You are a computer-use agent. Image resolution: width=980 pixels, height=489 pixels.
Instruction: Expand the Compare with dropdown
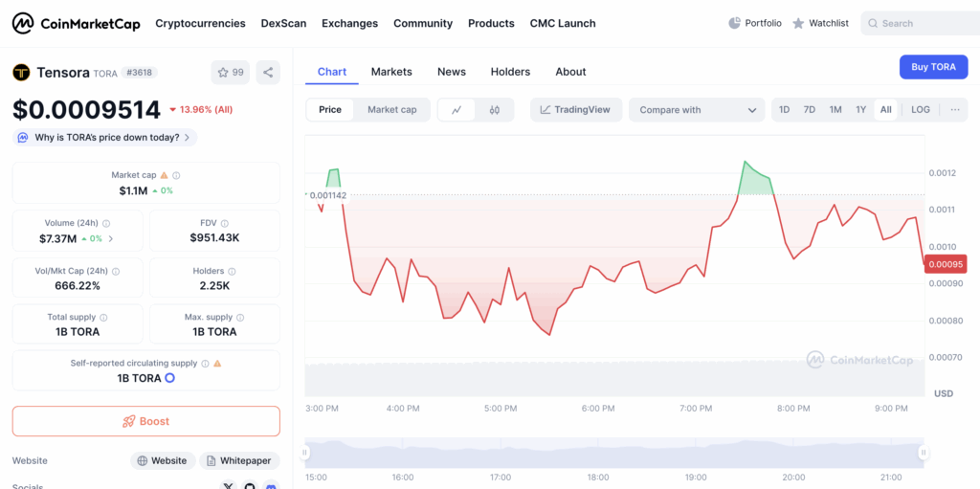(x=697, y=110)
